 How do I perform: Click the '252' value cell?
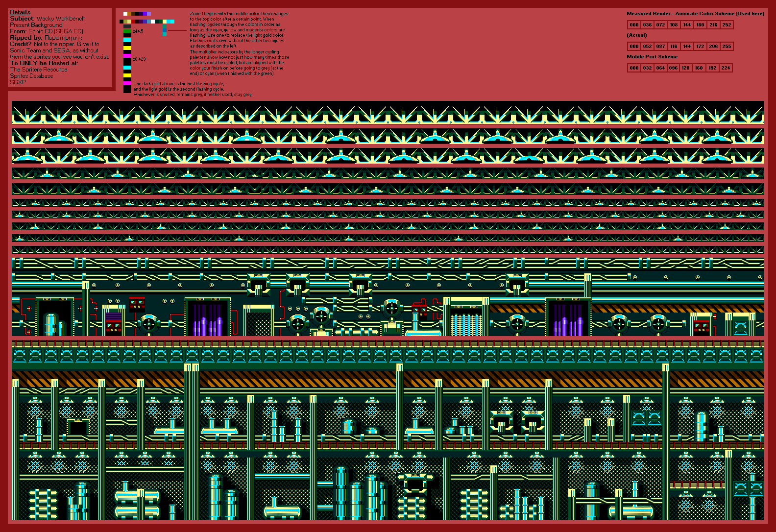[x=727, y=25]
